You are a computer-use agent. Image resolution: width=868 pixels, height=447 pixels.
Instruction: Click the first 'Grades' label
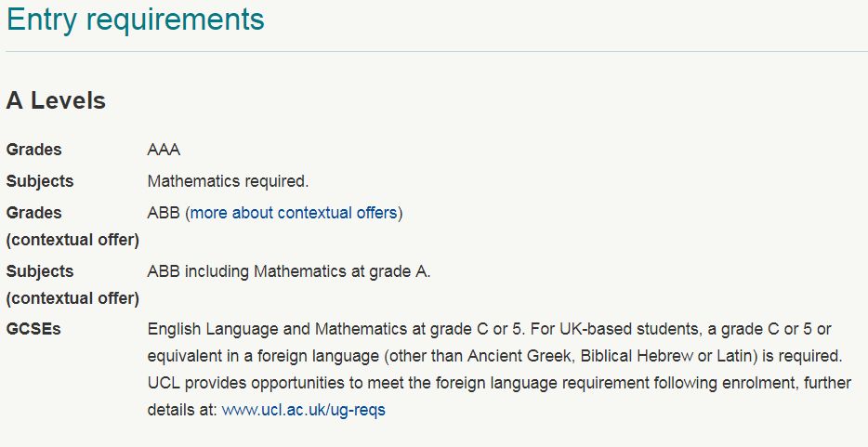pyautogui.click(x=33, y=150)
